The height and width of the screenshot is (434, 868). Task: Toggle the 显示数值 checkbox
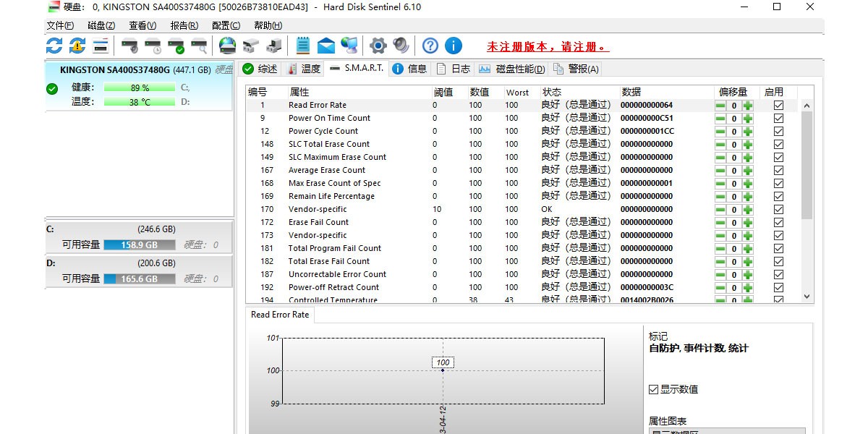[653, 389]
